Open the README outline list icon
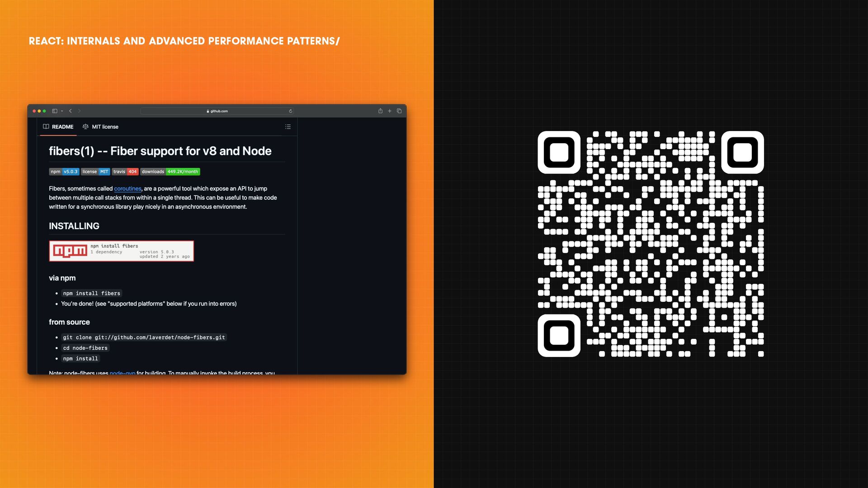 pos(288,127)
